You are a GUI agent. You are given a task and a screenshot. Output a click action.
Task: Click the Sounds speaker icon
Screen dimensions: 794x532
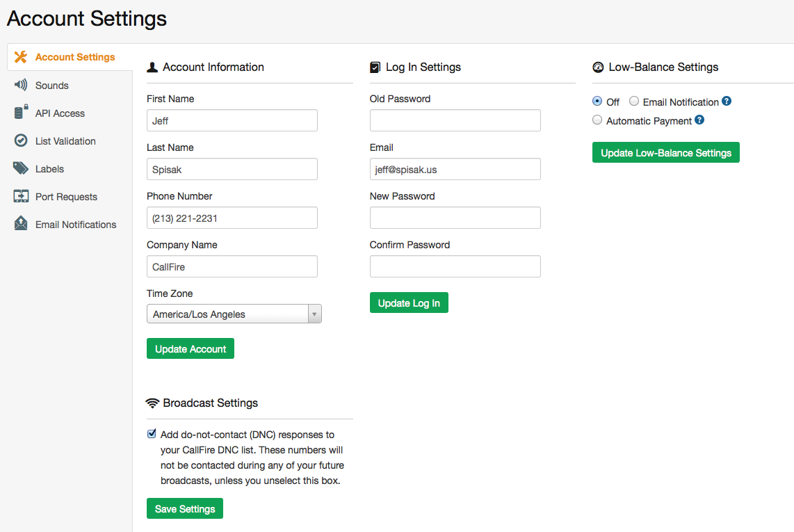point(21,85)
